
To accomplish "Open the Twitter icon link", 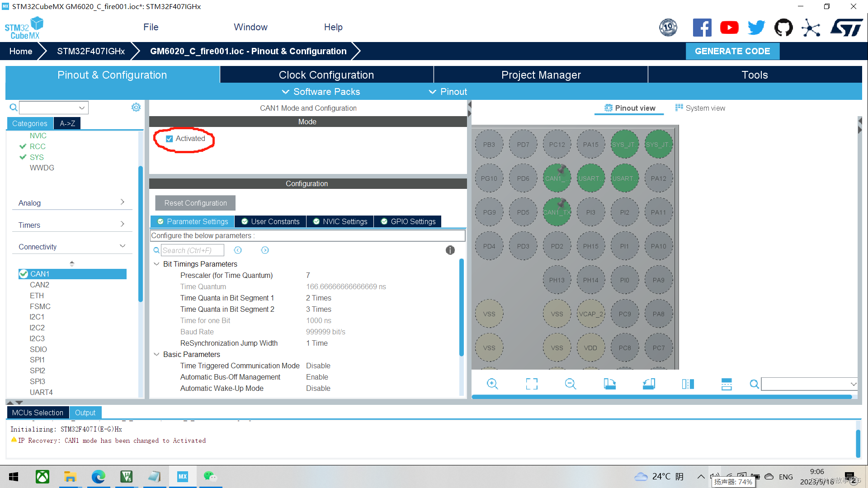I will pos(756,28).
